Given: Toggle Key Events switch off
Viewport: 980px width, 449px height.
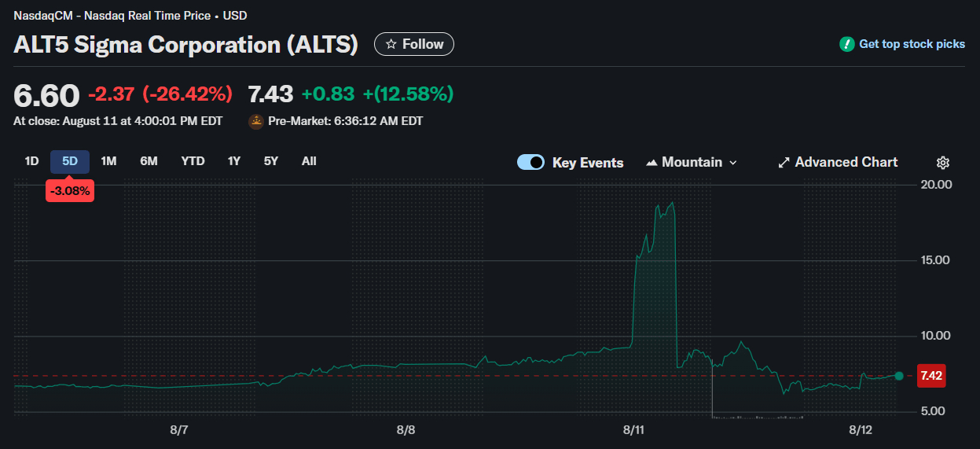Looking at the screenshot, I should tap(530, 163).
